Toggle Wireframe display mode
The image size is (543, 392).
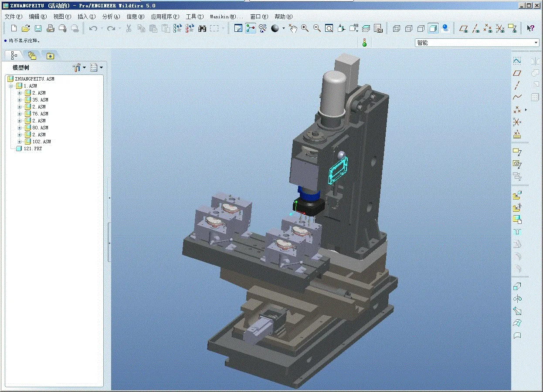coord(396,28)
